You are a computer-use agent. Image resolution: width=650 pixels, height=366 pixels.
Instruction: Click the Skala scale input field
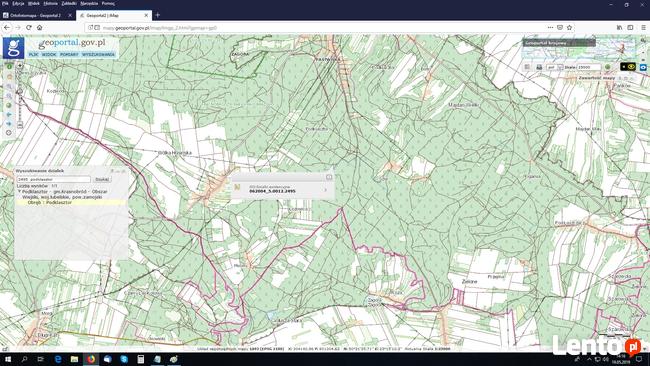pyautogui.click(x=589, y=67)
